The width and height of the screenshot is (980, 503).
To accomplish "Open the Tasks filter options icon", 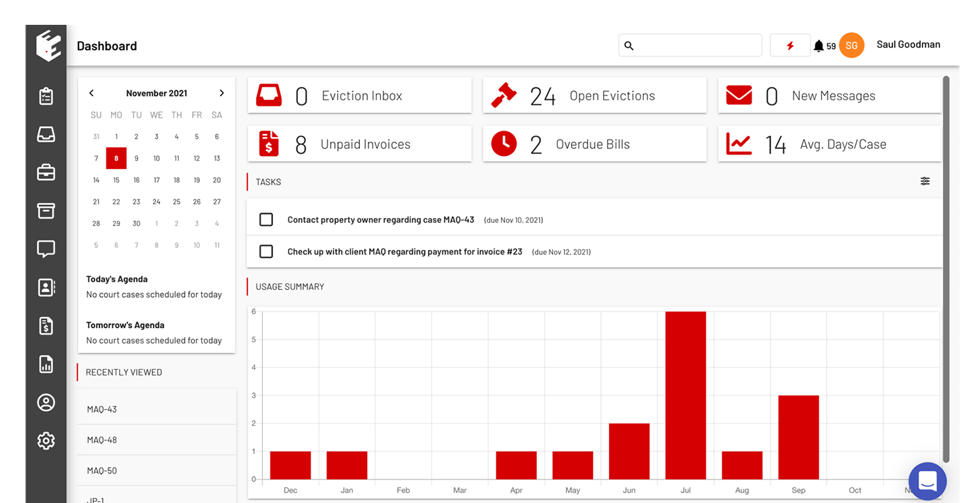I will tap(925, 182).
